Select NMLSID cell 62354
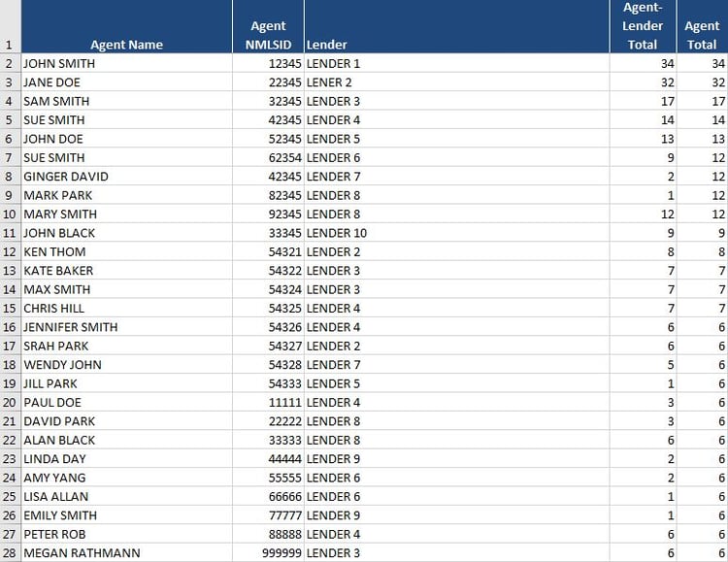 click(268, 157)
